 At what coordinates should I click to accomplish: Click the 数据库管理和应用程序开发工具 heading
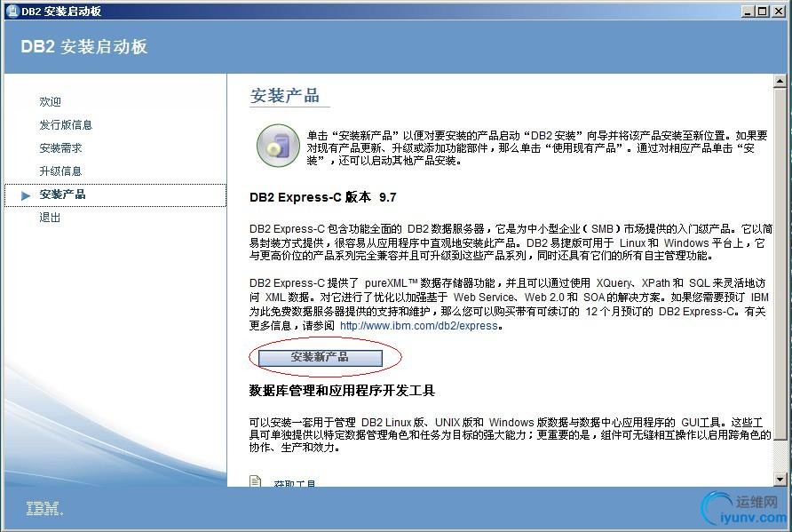coord(342,391)
